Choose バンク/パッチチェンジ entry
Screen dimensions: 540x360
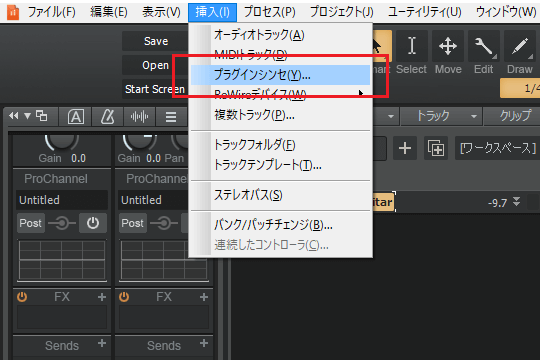[280, 225]
